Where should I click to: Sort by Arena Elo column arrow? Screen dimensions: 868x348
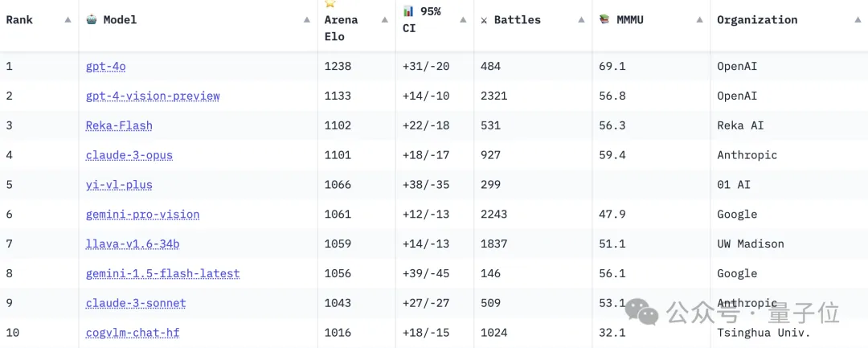385,19
